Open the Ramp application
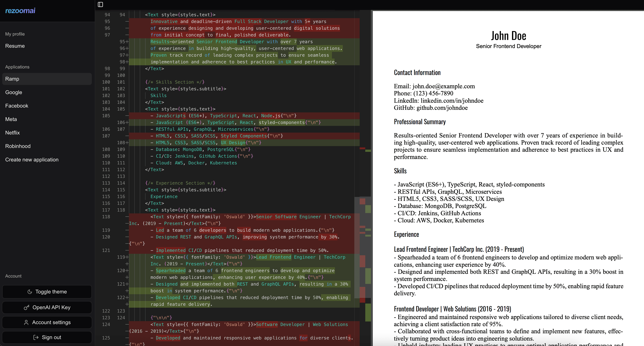 click(x=12, y=79)
